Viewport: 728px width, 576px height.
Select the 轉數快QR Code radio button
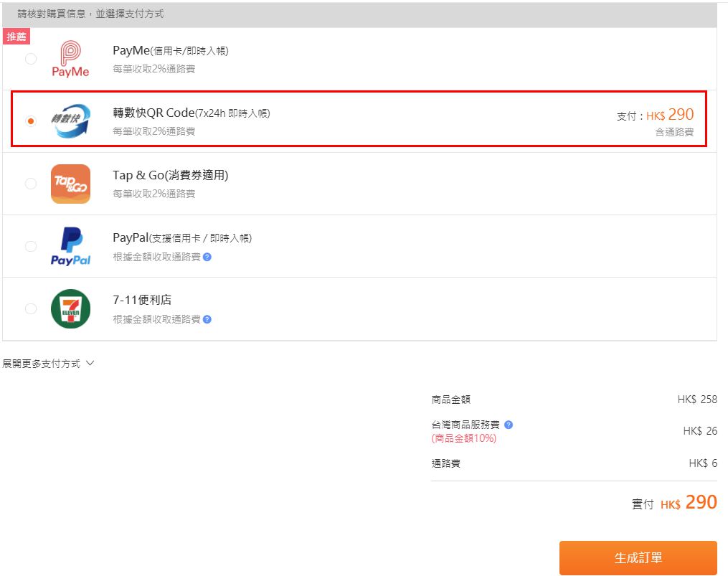coord(31,121)
